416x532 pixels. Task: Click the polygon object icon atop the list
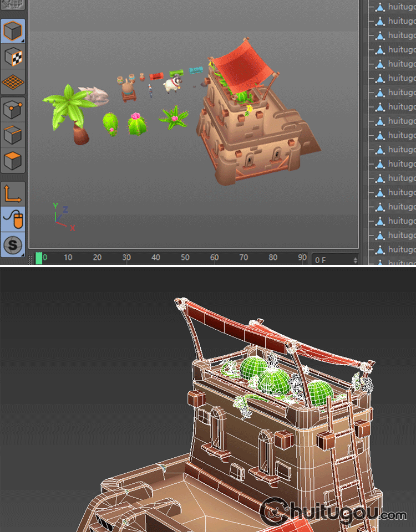point(380,7)
